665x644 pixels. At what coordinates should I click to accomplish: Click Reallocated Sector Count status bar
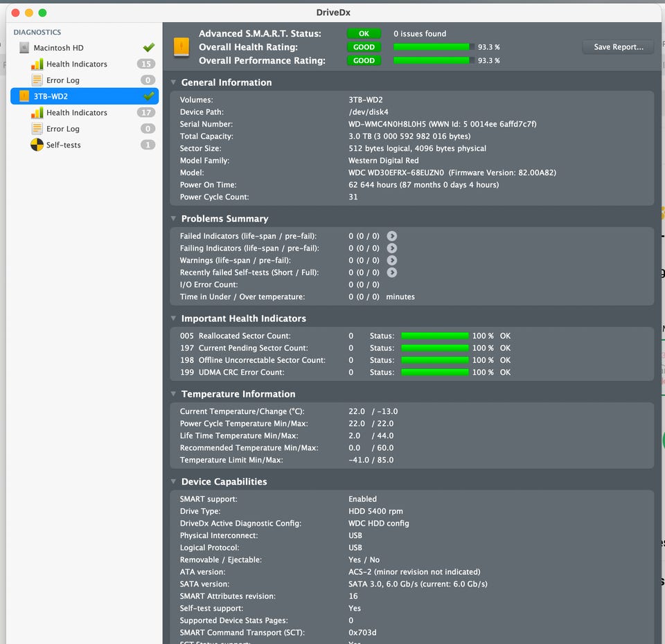coord(435,336)
